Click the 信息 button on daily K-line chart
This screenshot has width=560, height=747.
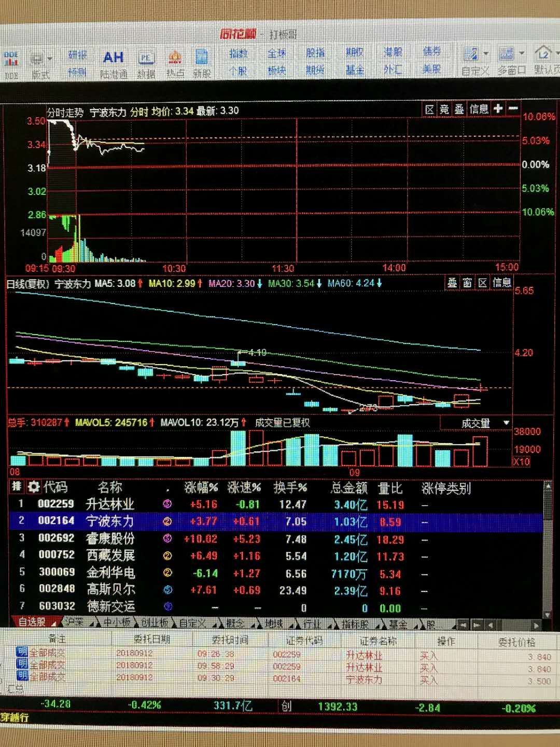(501, 282)
